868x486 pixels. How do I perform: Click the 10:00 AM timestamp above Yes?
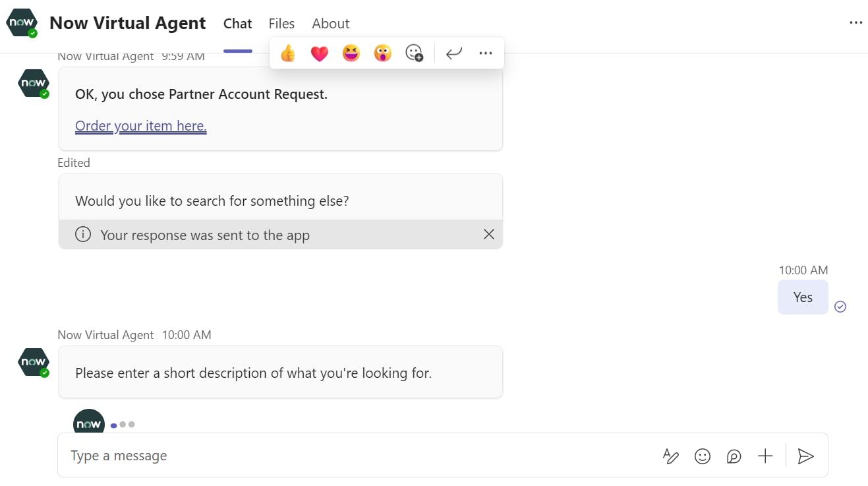pos(803,270)
